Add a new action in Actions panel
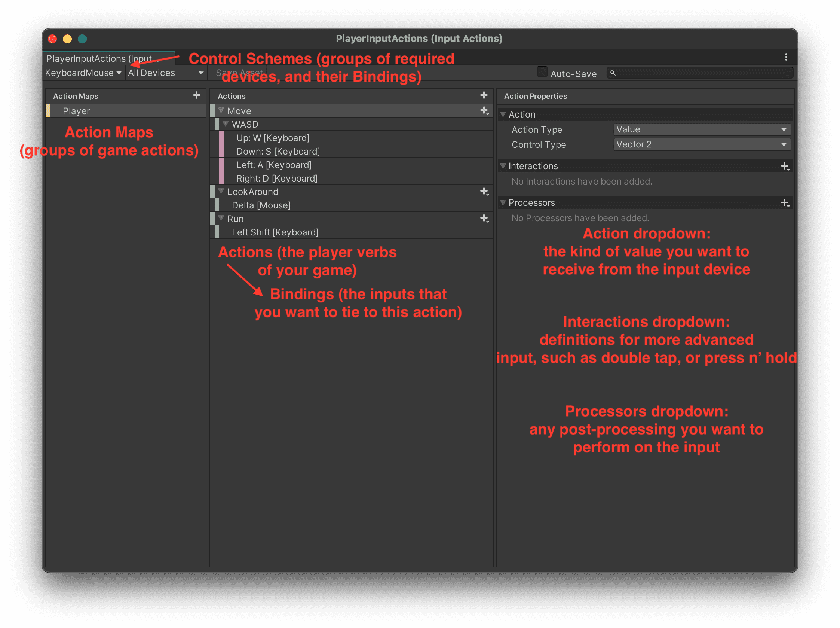The width and height of the screenshot is (840, 628). tap(484, 95)
